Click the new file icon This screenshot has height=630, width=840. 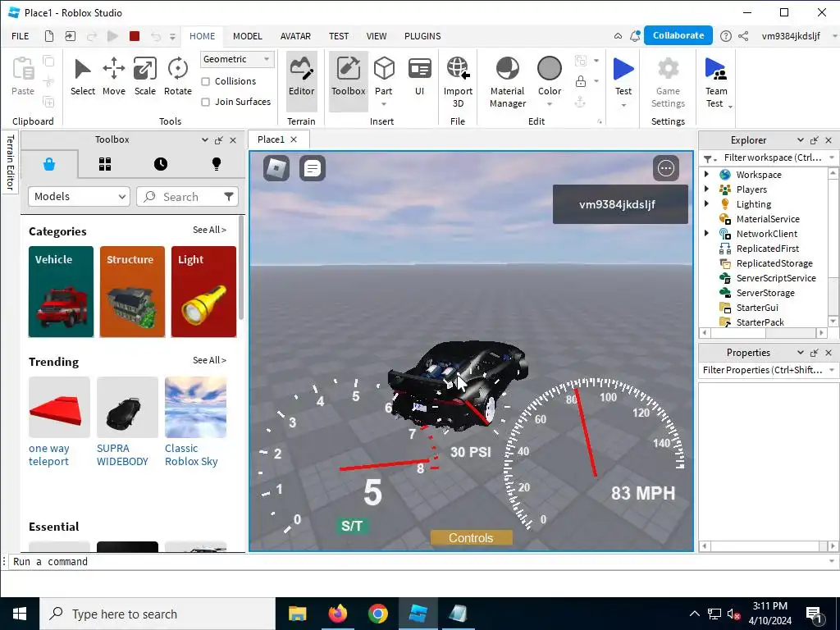(48, 36)
